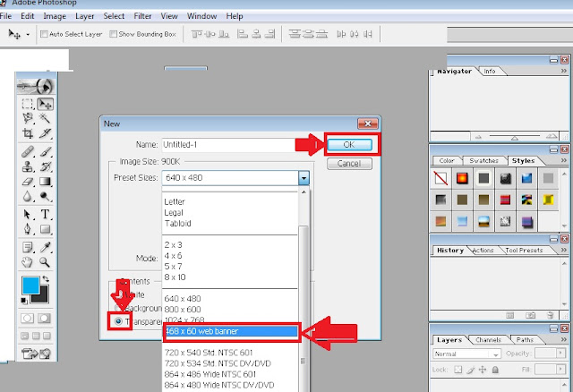
Task: Open the Normal blend mode dropdown
Action: [466, 354]
